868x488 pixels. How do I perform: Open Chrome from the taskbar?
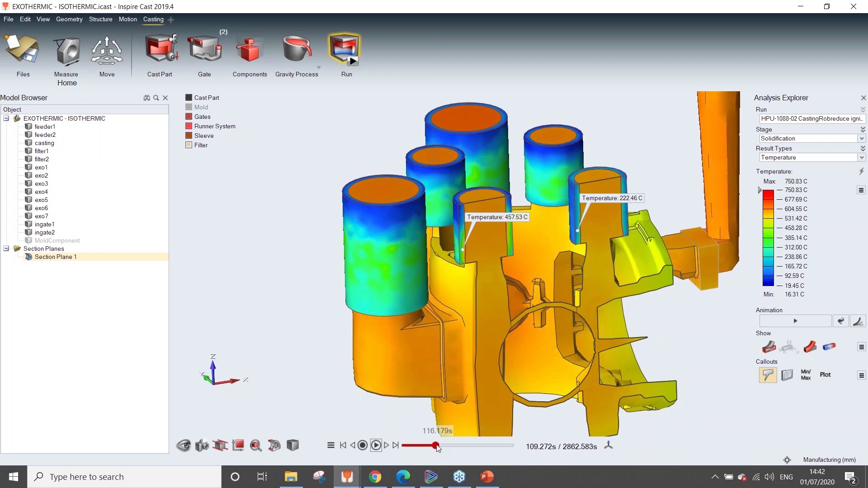(375, 477)
